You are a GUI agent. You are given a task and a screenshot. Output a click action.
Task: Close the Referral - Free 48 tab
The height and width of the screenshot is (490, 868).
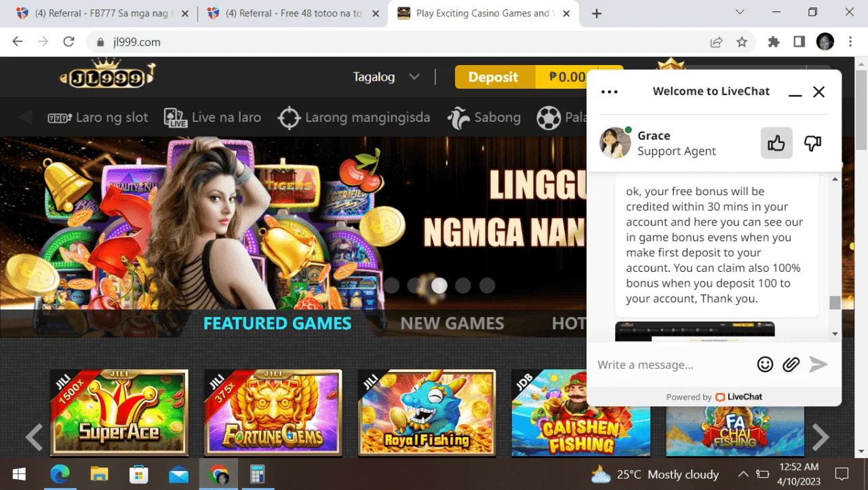point(376,14)
